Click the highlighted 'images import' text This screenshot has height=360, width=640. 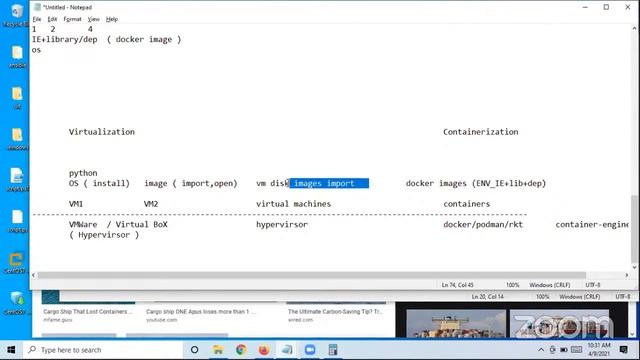(329, 183)
